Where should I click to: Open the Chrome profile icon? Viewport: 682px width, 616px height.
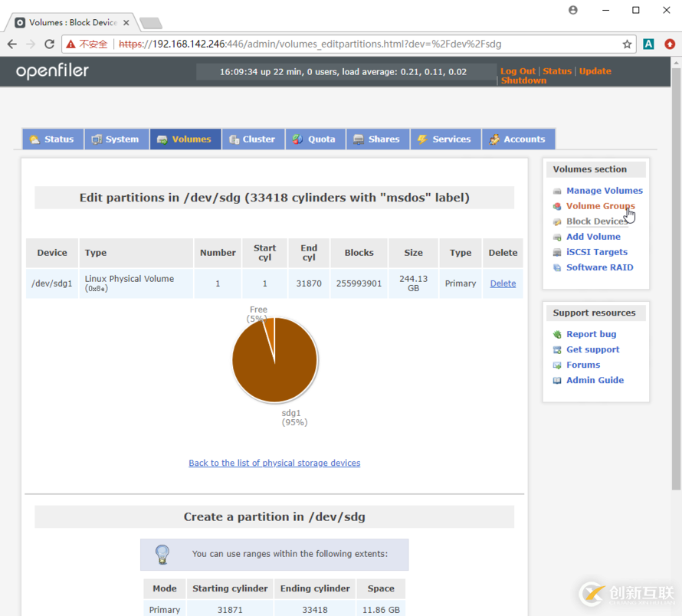coord(573,10)
